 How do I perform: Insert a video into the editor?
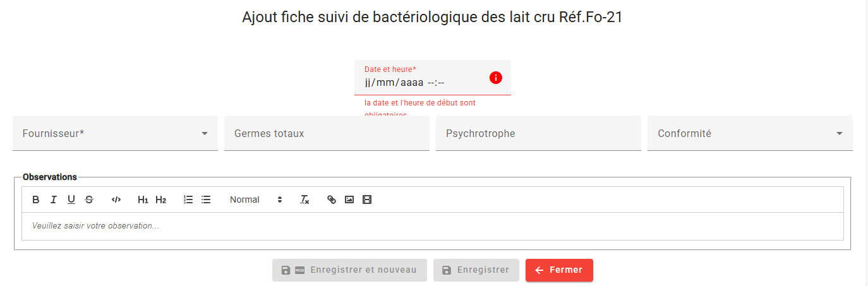click(367, 200)
